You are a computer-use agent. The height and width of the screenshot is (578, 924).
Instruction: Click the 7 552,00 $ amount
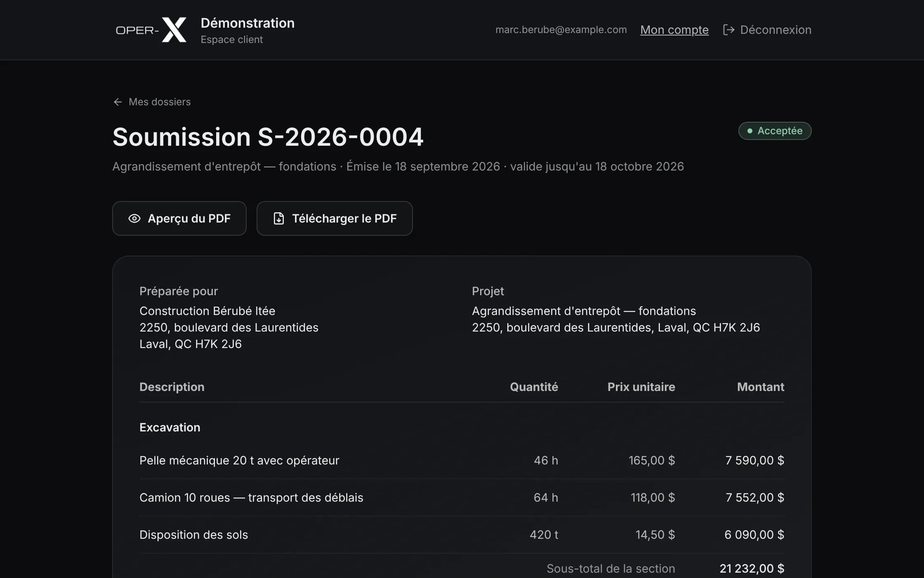pyautogui.click(x=755, y=497)
